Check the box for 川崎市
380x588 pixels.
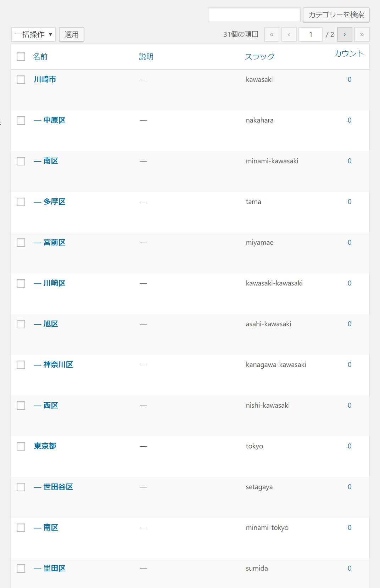click(21, 80)
